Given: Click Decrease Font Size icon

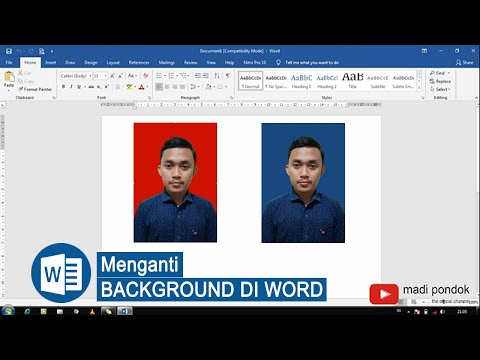Looking at the screenshot, I should pos(120,76).
